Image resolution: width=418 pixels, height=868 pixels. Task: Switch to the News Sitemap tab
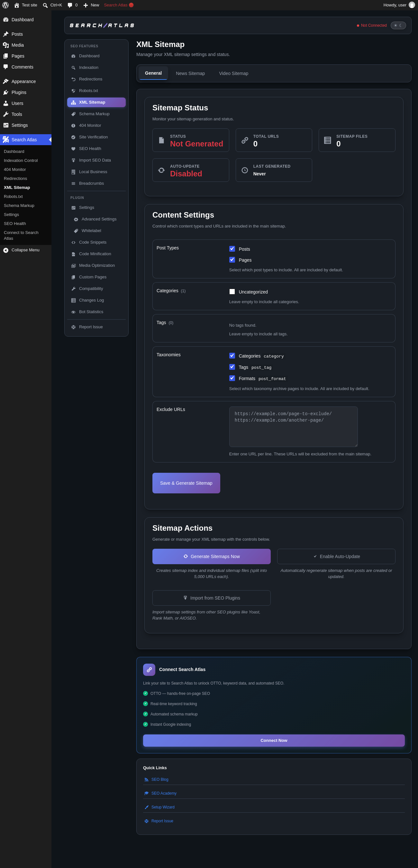[190, 73]
